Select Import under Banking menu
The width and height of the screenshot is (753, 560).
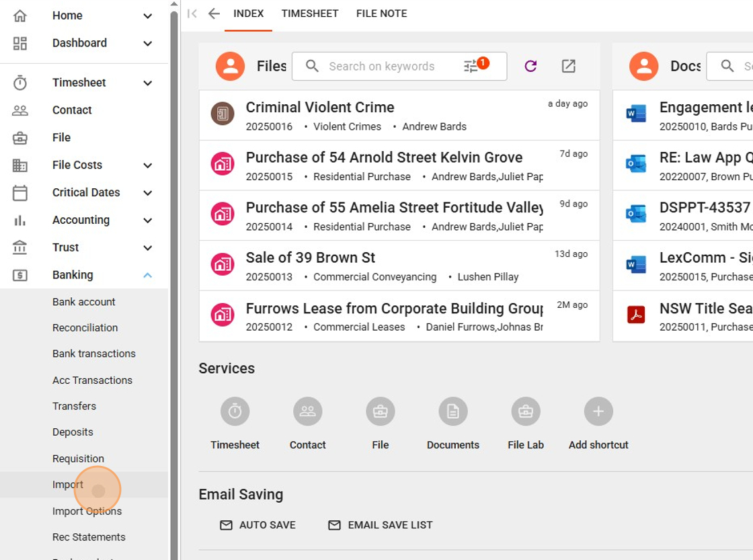(68, 485)
